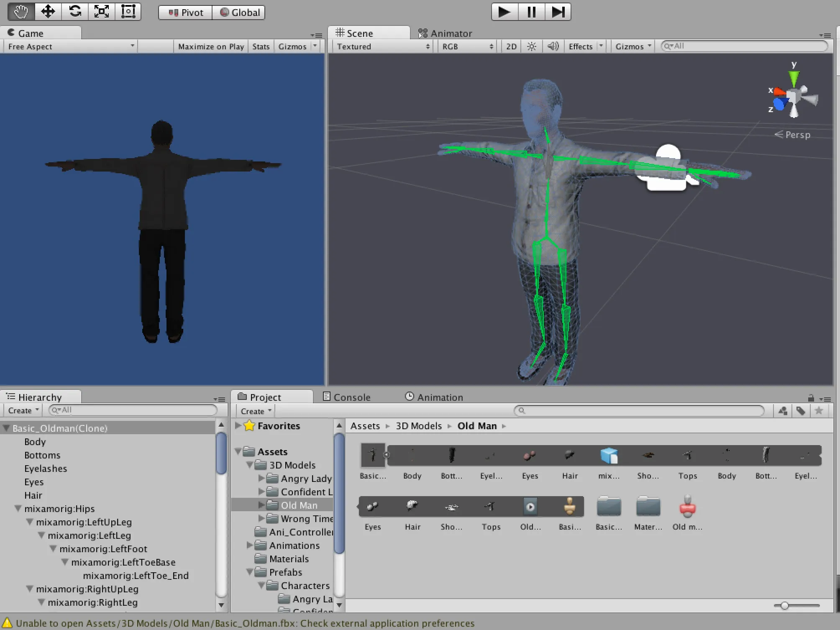The height and width of the screenshot is (630, 840).
Task: Click the Favorites star icon
Action: tap(249, 426)
